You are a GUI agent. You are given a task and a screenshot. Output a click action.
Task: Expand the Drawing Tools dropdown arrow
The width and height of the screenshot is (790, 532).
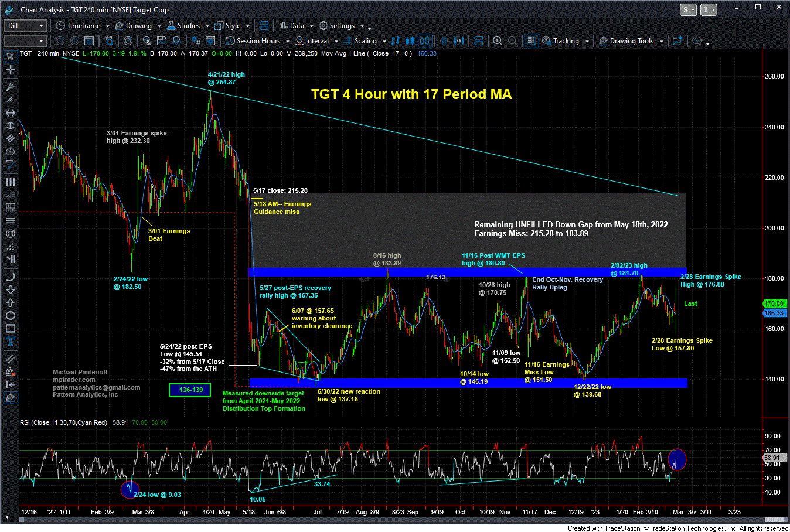(661, 42)
